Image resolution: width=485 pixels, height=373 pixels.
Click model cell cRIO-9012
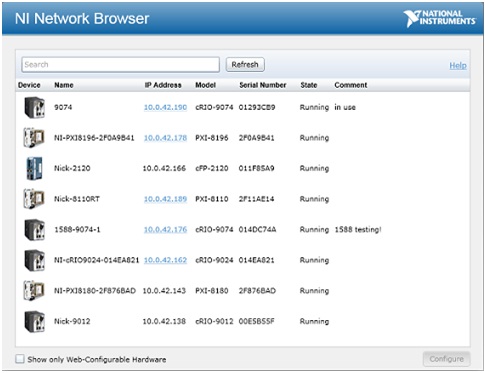(214, 321)
